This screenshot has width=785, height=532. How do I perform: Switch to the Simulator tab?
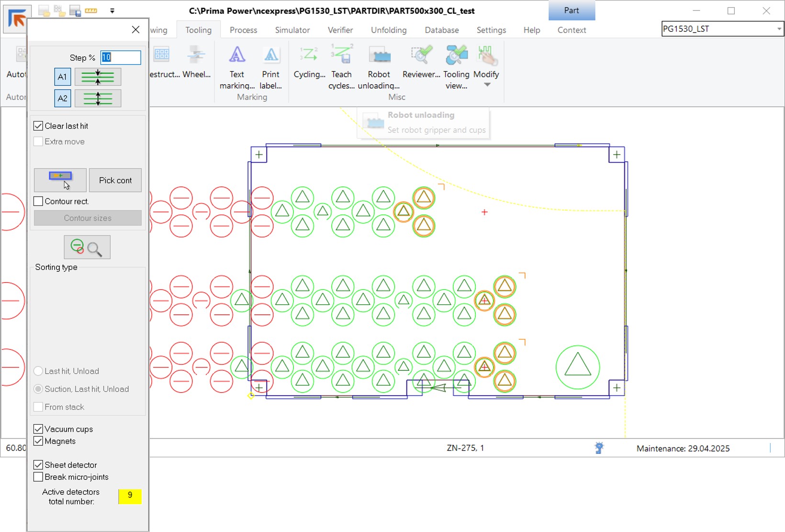tap(292, 30)
